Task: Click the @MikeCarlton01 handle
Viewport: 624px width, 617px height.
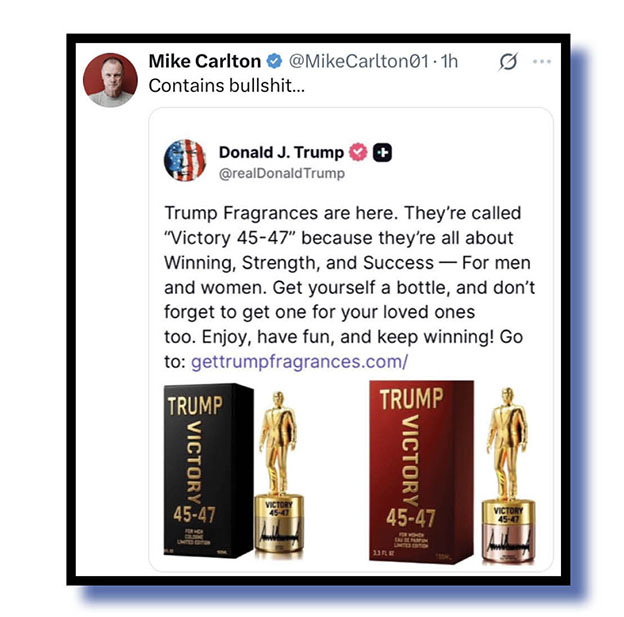Action: (x=359, y=61)
